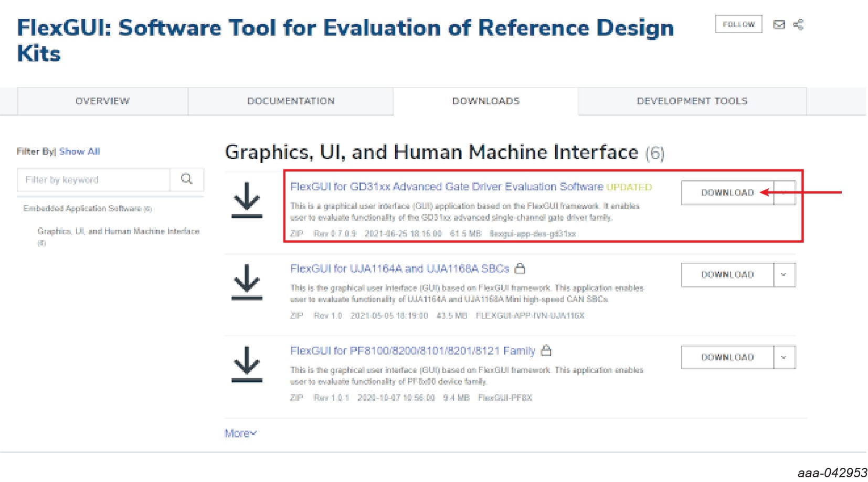
Task: Click the email envelope icon
Action: pos(779,25)
